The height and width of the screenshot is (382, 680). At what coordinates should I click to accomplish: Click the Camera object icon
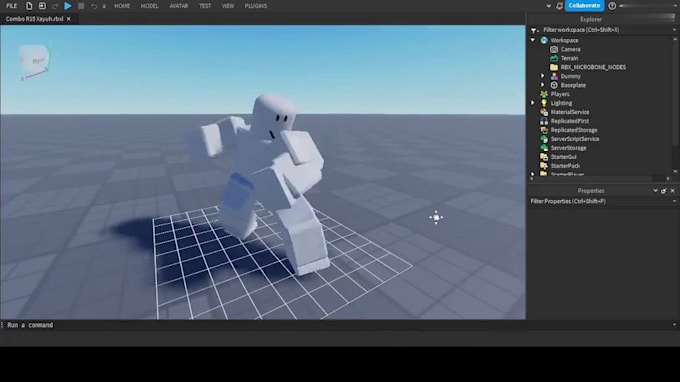click(x=554, y=49)
